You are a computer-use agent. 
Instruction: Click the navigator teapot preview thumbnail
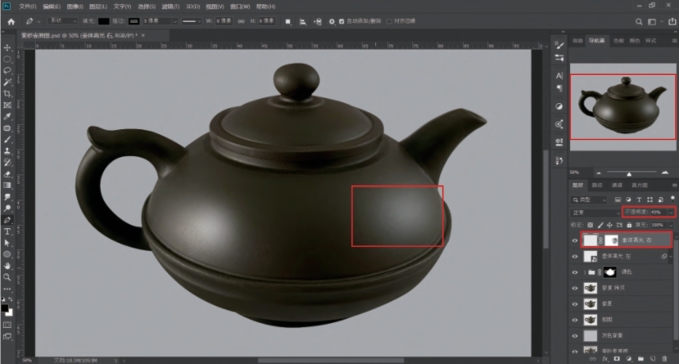pyautogui.click(x=623, y=107)
